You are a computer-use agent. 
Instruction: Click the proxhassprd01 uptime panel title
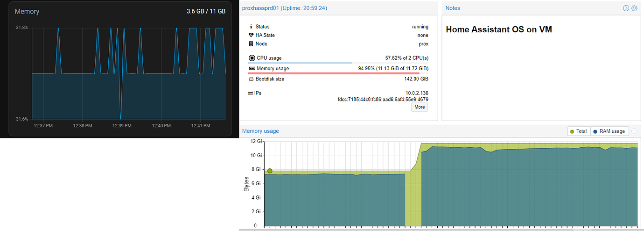point(284,8)
